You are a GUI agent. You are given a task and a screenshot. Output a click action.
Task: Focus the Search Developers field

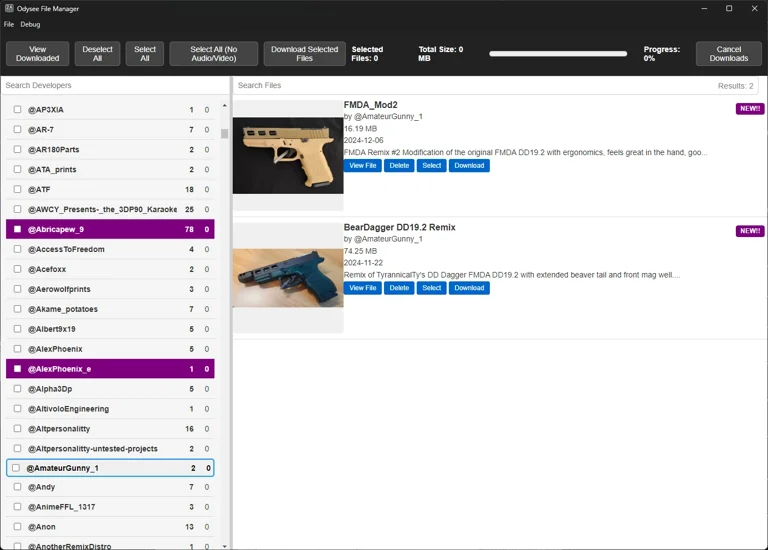(x=115, y=86)
